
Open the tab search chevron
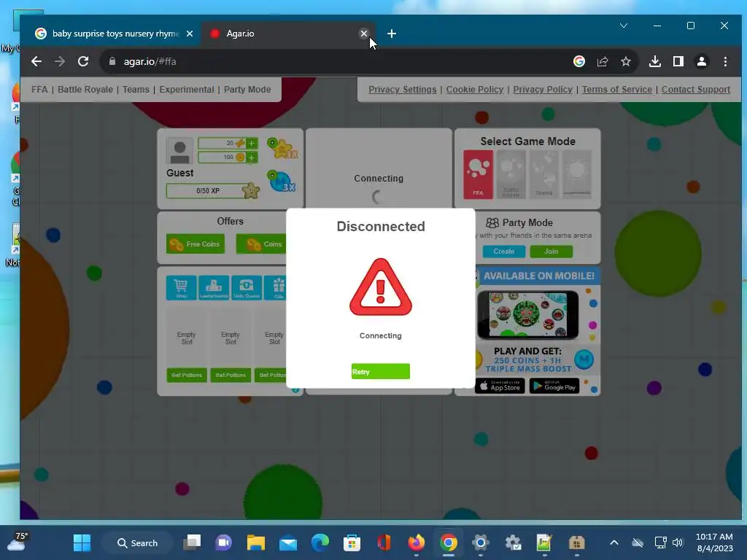point(624,26)
